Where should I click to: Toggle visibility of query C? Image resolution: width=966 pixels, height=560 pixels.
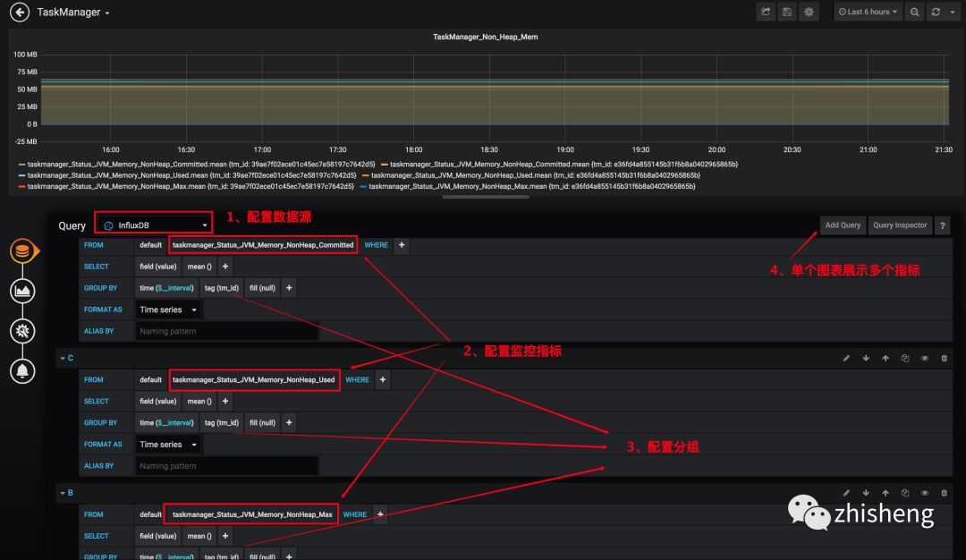tap(925, 358)
